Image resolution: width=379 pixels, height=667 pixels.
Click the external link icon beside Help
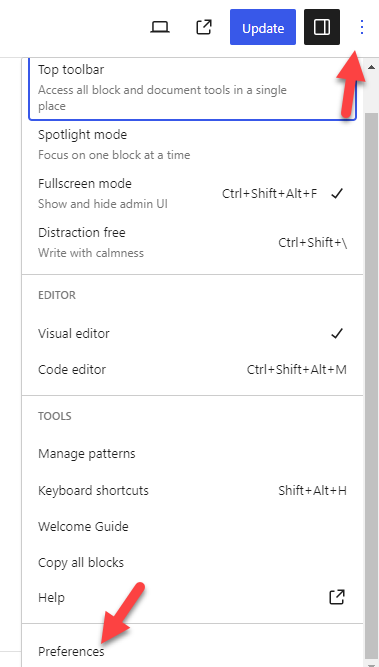tap(337, 597)
